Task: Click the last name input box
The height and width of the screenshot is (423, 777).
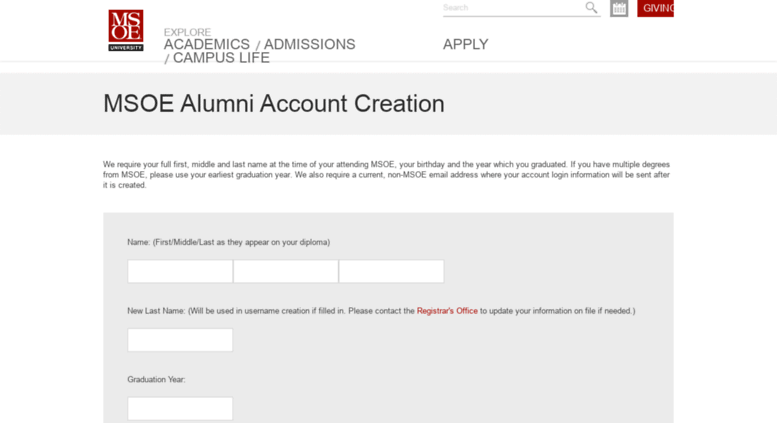Action: click(391, 271)
